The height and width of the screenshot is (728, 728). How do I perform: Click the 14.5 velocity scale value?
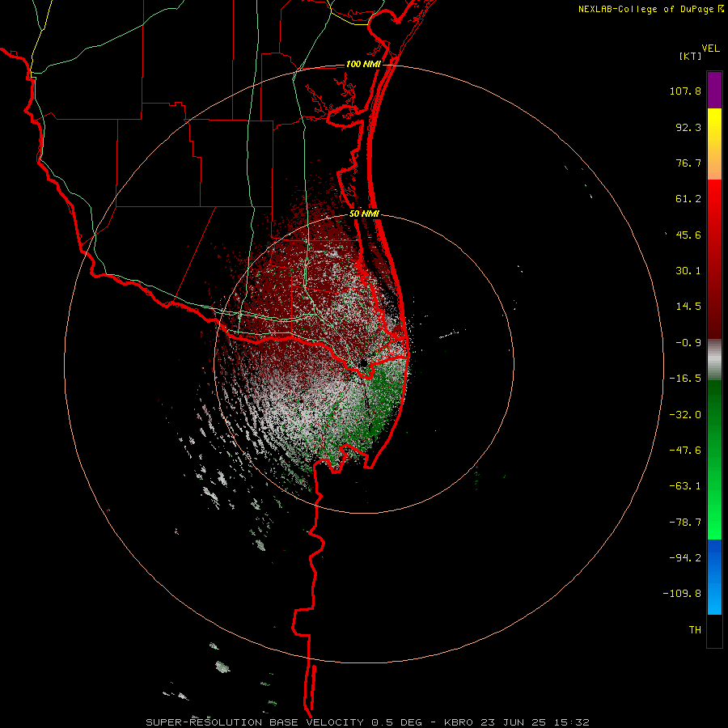click(688, 307)
